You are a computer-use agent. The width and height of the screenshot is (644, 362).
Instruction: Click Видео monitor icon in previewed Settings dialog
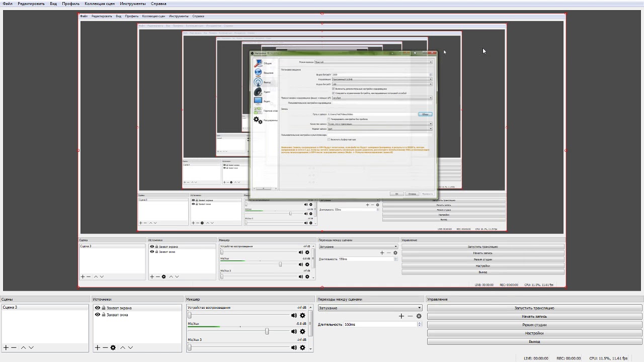(x=258, y=101)
